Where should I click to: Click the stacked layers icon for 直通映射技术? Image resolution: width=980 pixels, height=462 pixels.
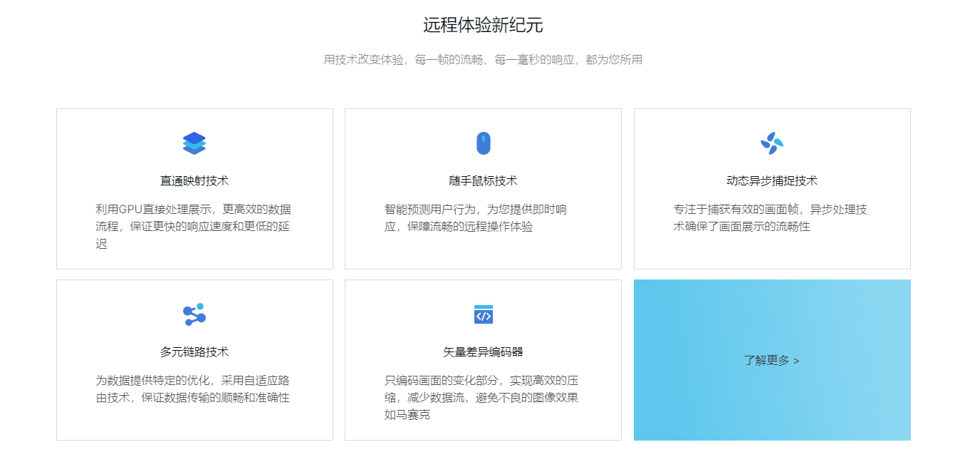(194, 143)
